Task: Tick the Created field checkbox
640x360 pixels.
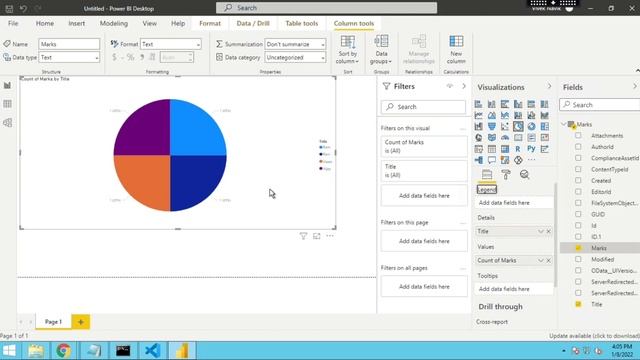Action: point(578,180)
